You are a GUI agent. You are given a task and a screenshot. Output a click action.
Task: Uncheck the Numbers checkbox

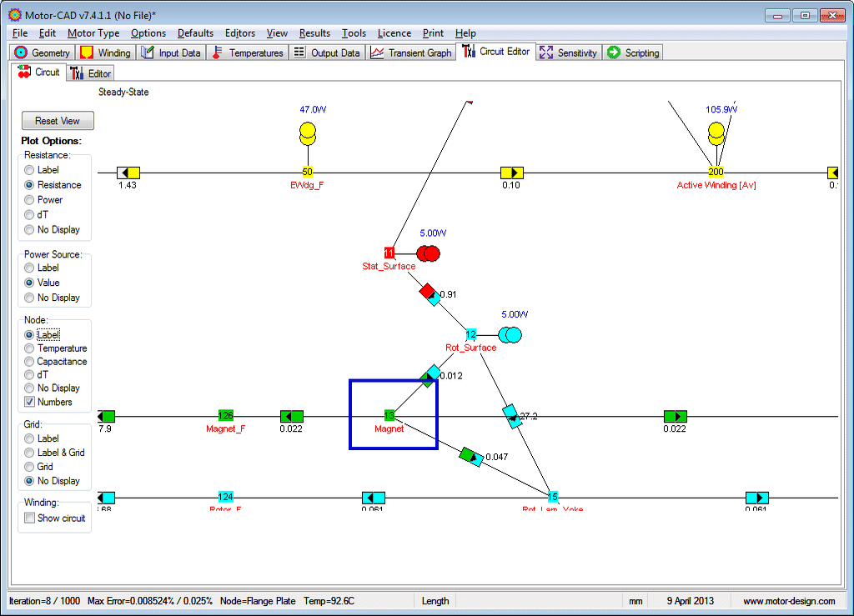[x=30, y=402]
